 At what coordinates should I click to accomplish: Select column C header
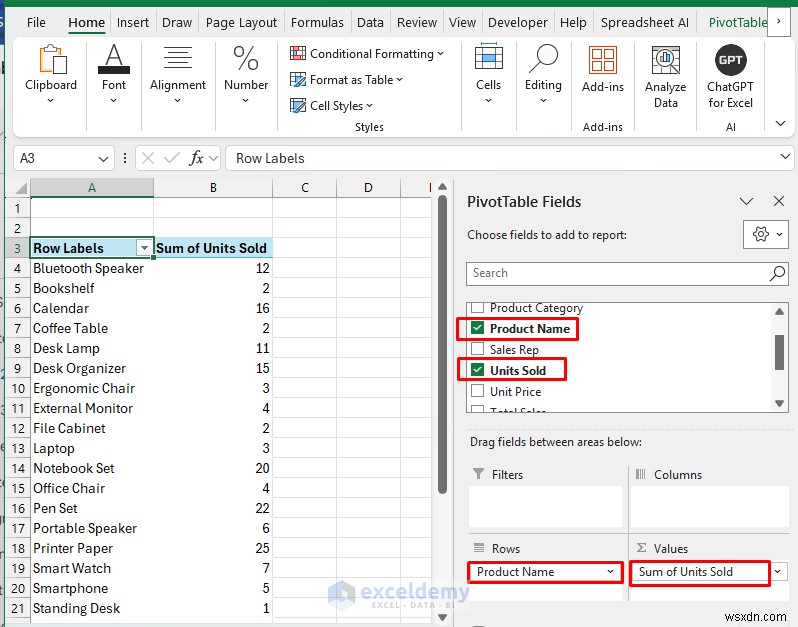[305, 188]
